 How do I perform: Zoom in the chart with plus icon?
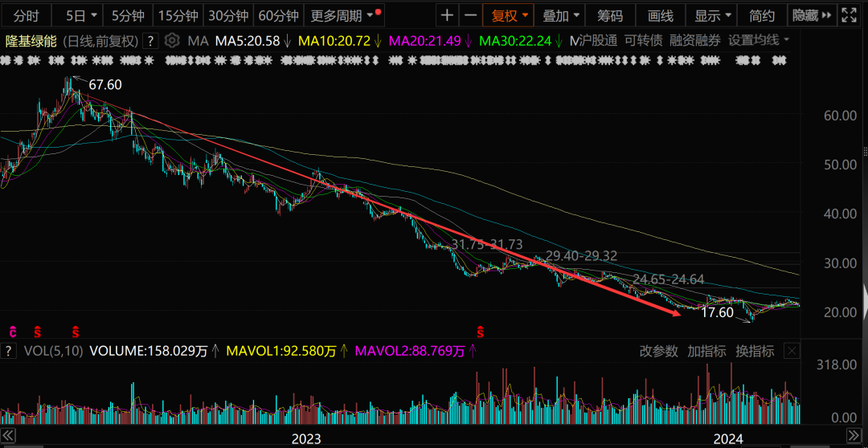(x=447, y=15)
